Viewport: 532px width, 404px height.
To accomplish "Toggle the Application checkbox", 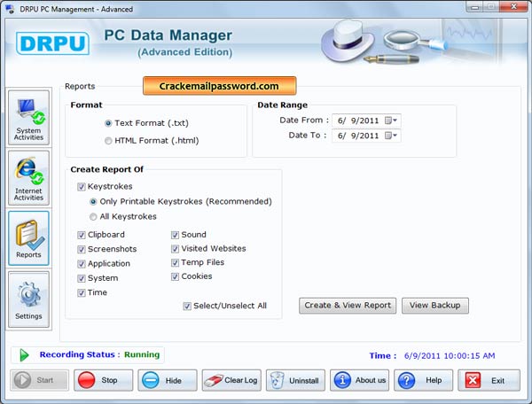I will point(82,264).
